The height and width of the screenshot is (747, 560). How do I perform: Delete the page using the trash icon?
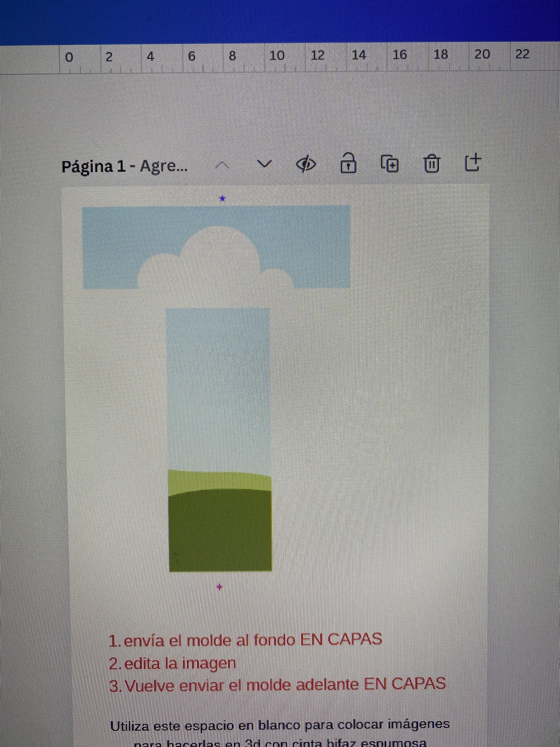point(432,164)
